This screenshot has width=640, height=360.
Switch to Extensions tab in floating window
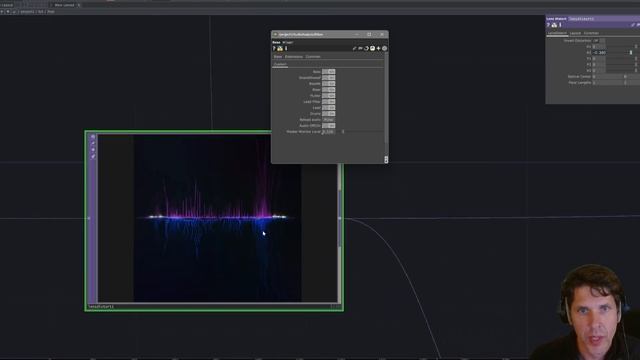(294, 57)
